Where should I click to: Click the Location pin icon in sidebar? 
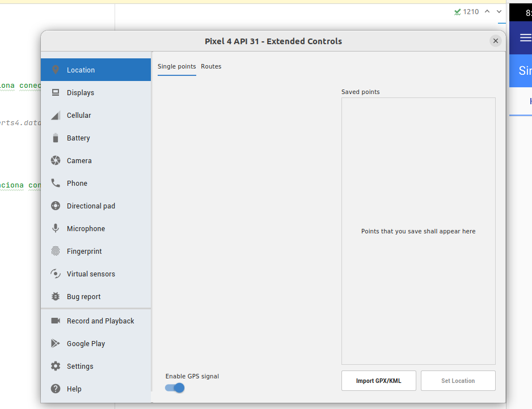click(x=55, y=70)
